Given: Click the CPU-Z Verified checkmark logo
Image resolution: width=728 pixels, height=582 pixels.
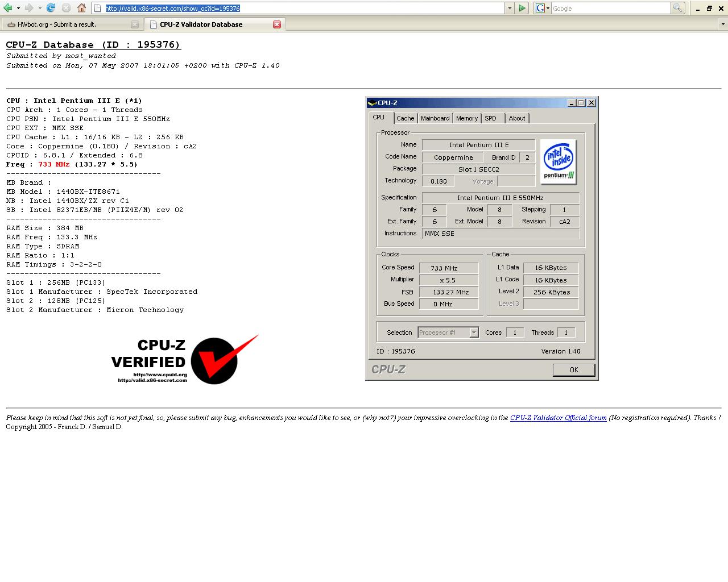Looking at the screenshot, I should coord(185,359).
